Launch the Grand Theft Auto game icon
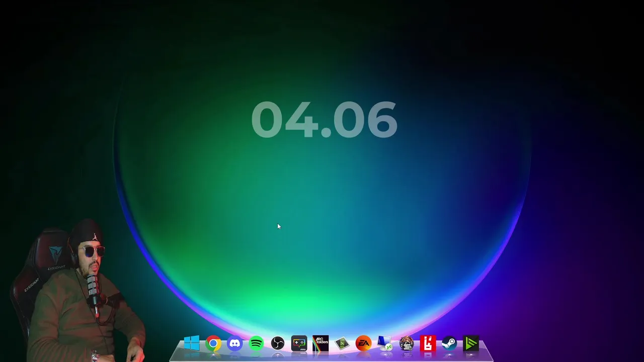644x362 pixels. [407, 344]
